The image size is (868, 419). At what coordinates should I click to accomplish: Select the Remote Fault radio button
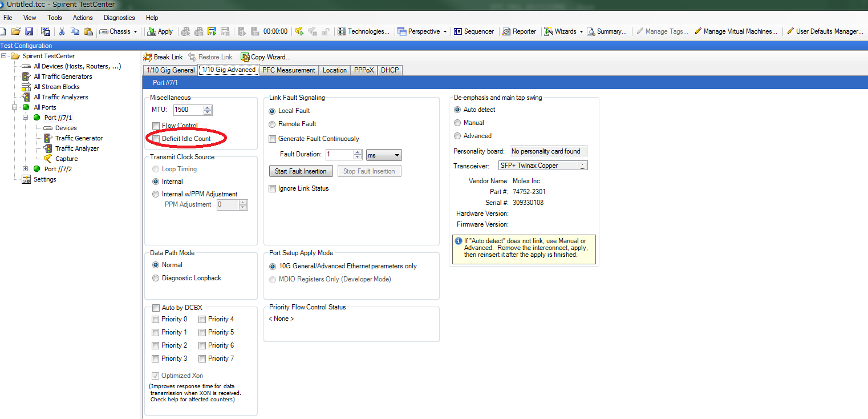click(x=272, y=124)
